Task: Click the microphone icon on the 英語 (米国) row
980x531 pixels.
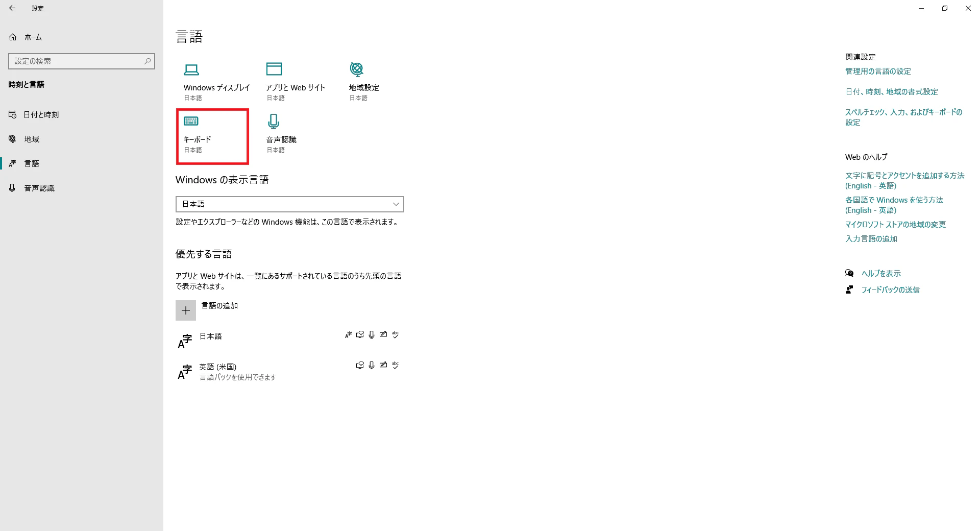Action: 372,366
